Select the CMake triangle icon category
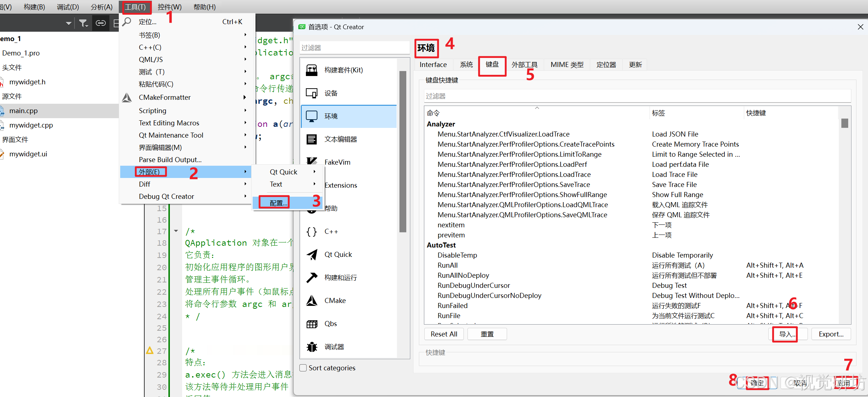The width and height of the screenshot is (868, 397). point(312,301)
